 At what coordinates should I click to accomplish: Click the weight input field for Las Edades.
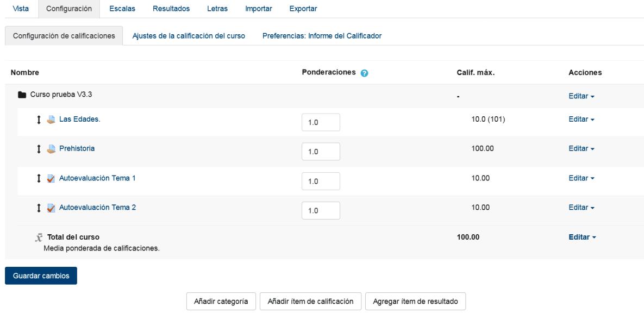pos(321,122)
